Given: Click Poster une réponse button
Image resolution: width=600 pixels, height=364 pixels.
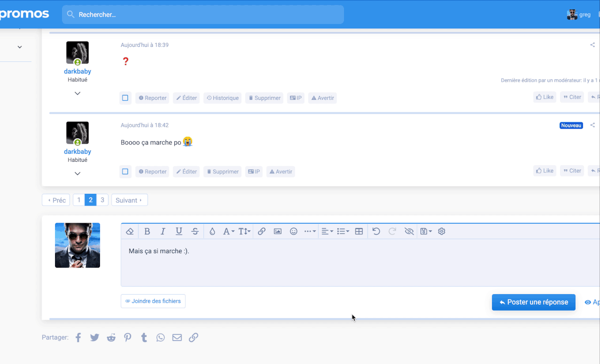Looking at the screenshot, I should pyautogui.click(x=533, y=302).
